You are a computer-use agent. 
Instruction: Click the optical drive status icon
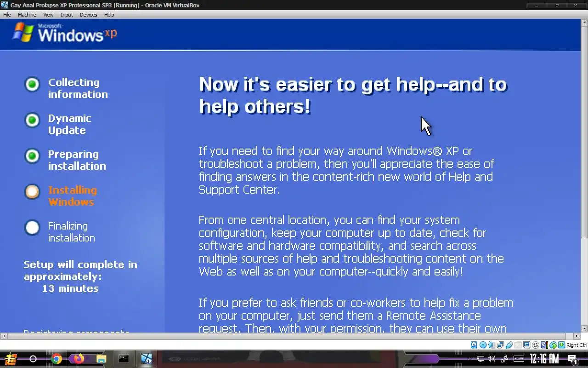tap(483, 345)
